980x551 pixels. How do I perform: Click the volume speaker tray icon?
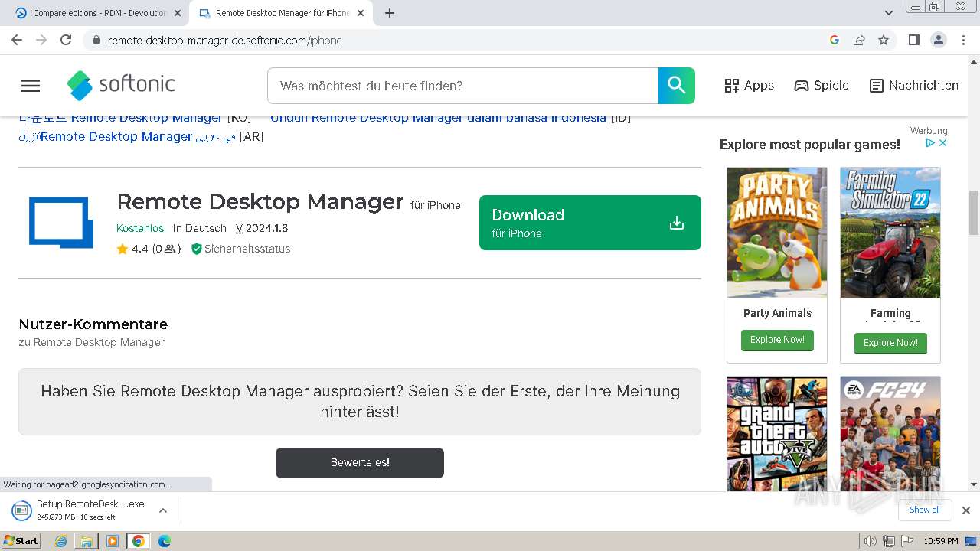tap(871, 541)
